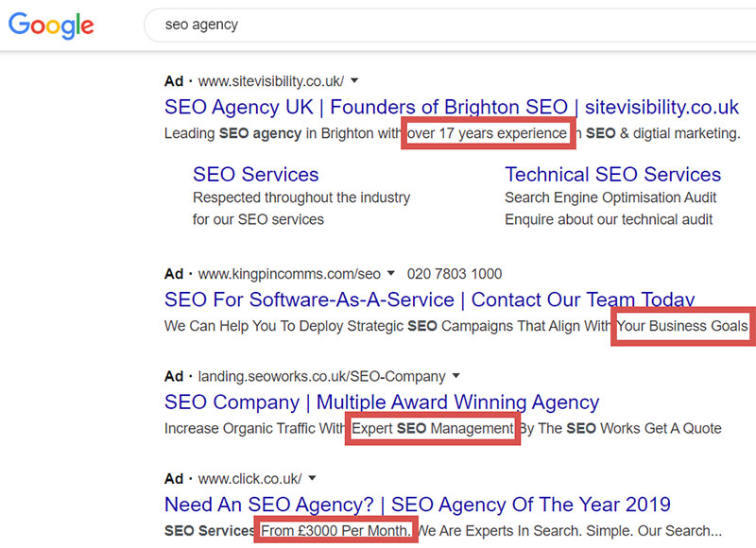
Task: Click the highlighted 'Your Business Goals' text
Action: [x=682, y=326]
